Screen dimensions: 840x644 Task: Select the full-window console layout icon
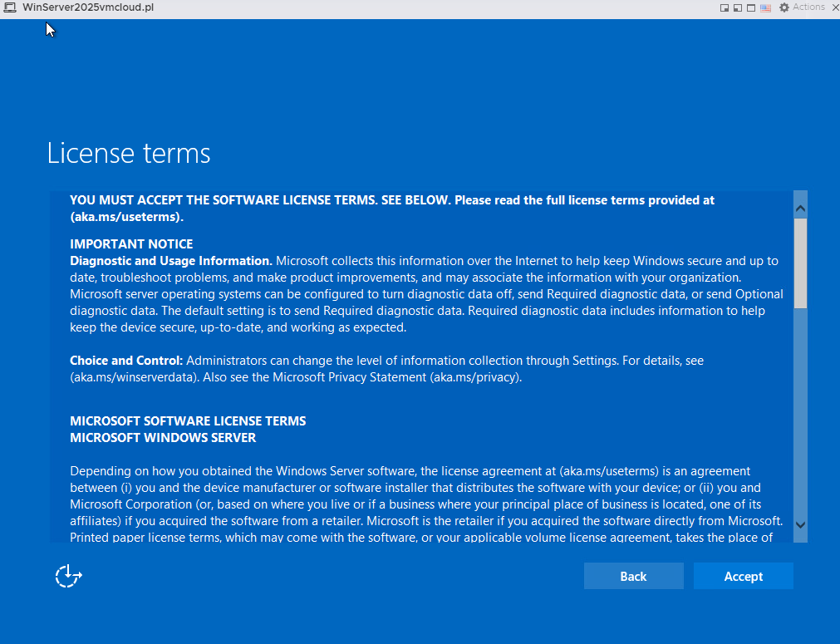pos(751,7)
